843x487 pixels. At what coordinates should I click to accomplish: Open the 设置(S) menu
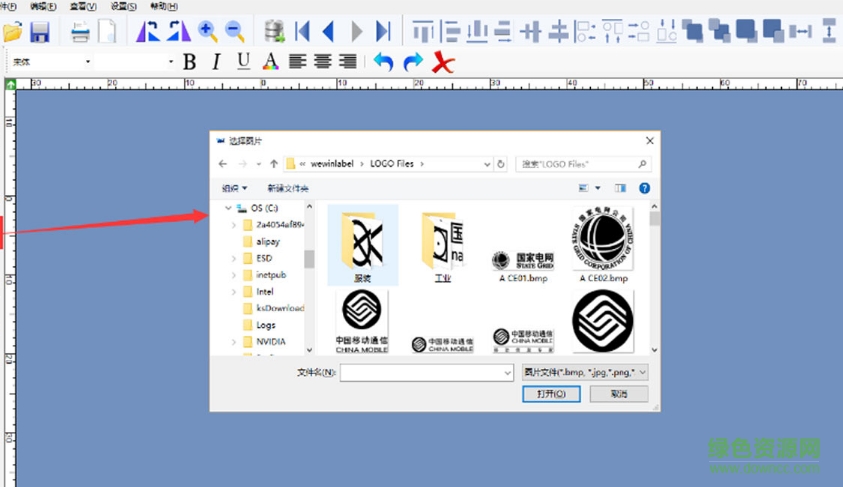tap(124, 6)
